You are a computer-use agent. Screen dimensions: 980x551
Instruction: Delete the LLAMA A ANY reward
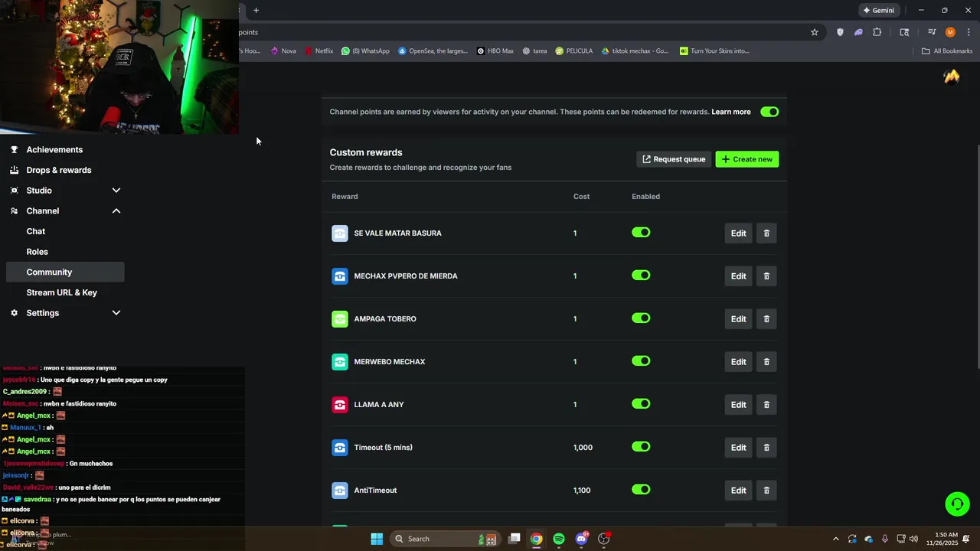click(x=766, y=405)
